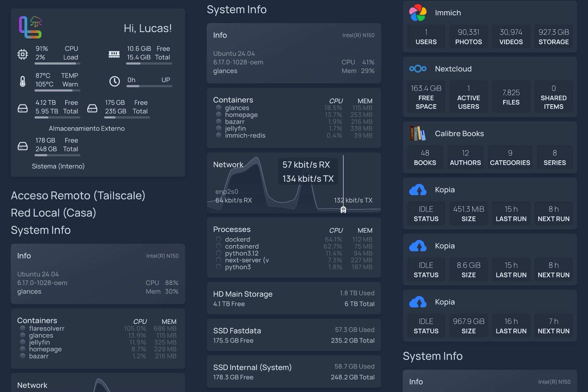
Task: Click the "163.4 GiB FREE SPACE" Nextcloud stat
Action: pos(426,97)
